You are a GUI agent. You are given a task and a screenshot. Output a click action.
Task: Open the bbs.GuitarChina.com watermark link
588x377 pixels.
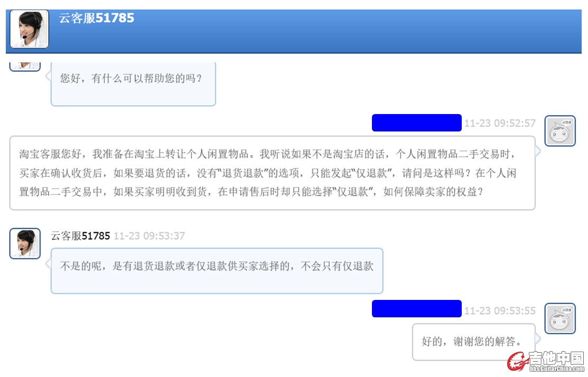coord(557,369)
